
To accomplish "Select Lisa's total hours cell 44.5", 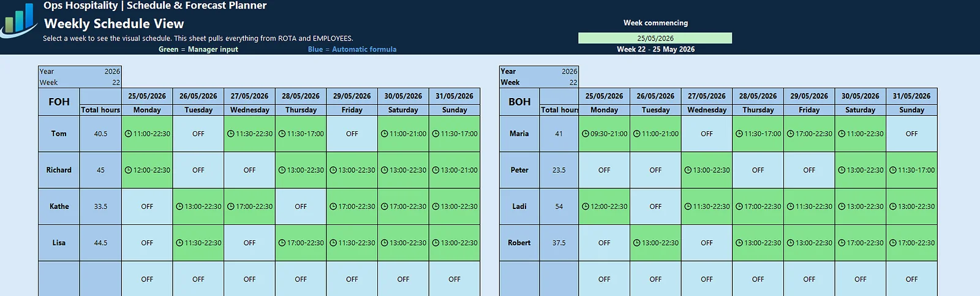I will tap(100, 243).
